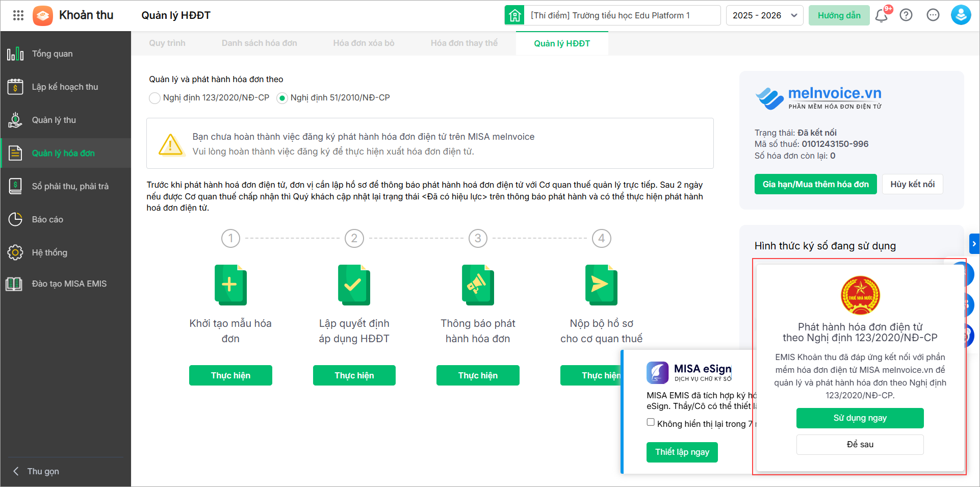
Task: Open the help question mark icon
Action: (906, 15)
